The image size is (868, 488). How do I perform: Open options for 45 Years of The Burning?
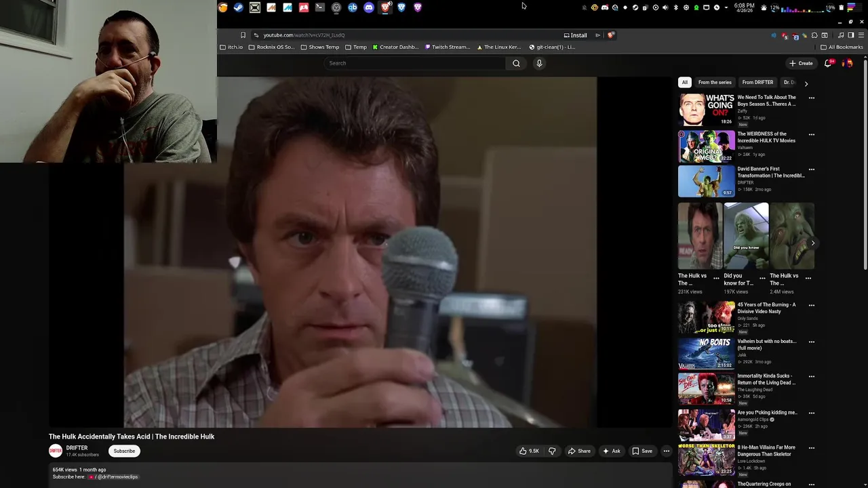coord(811,305)
